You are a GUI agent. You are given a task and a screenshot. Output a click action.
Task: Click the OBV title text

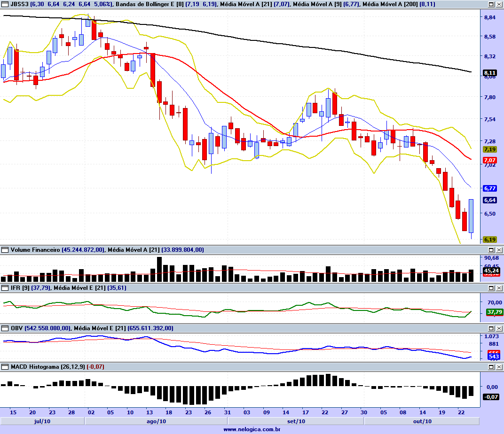pyautogui.click(x=17, y=328)
